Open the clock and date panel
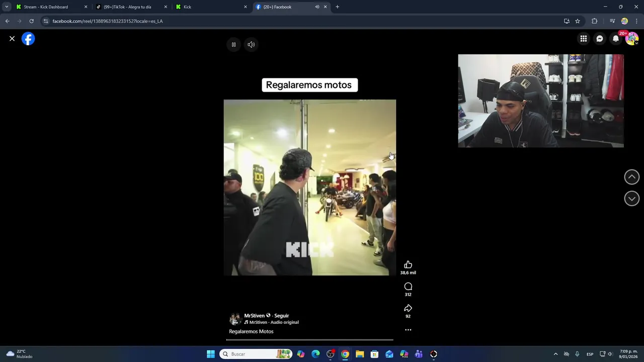The width and height of the screenshot is (644, 362). point(629,354)
